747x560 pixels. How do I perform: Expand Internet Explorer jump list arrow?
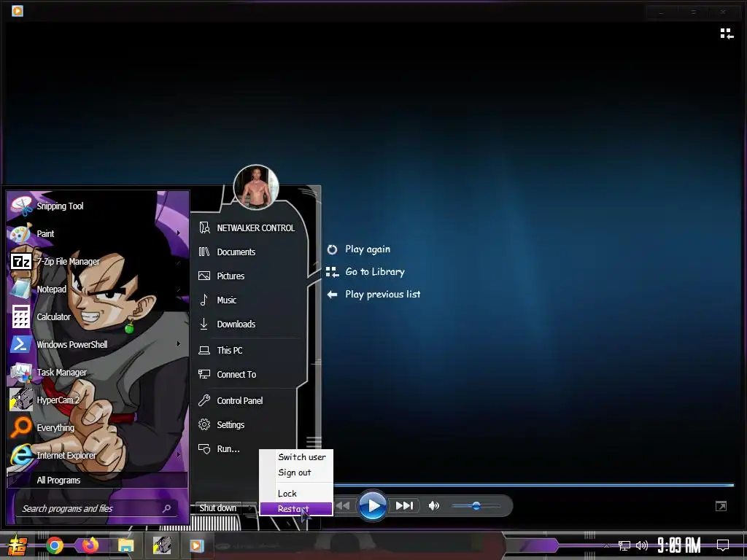pyautogui.click(x=179, y=455)
